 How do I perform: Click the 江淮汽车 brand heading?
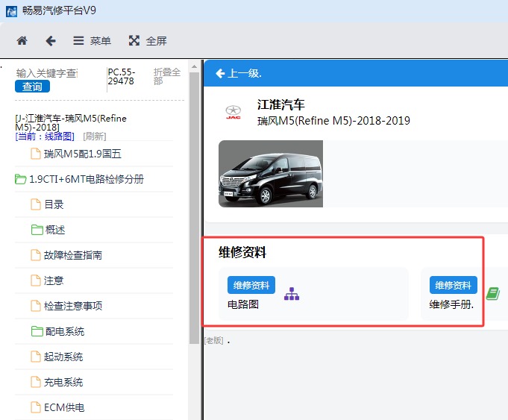pyautogui.click(x=281, y=104)
